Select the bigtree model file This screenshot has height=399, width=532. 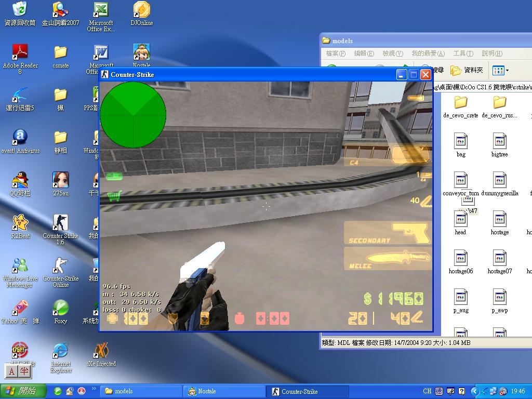[x=499, y=141]
